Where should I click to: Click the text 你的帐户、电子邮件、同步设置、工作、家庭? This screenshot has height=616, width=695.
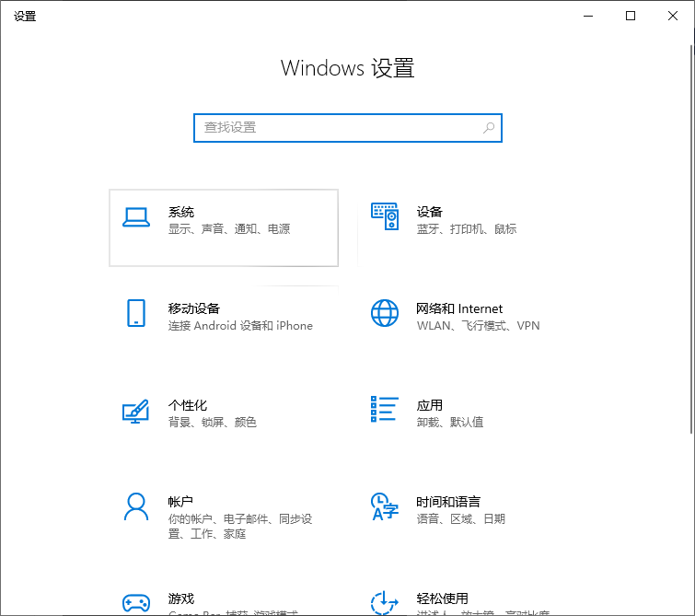click(240, 527)
